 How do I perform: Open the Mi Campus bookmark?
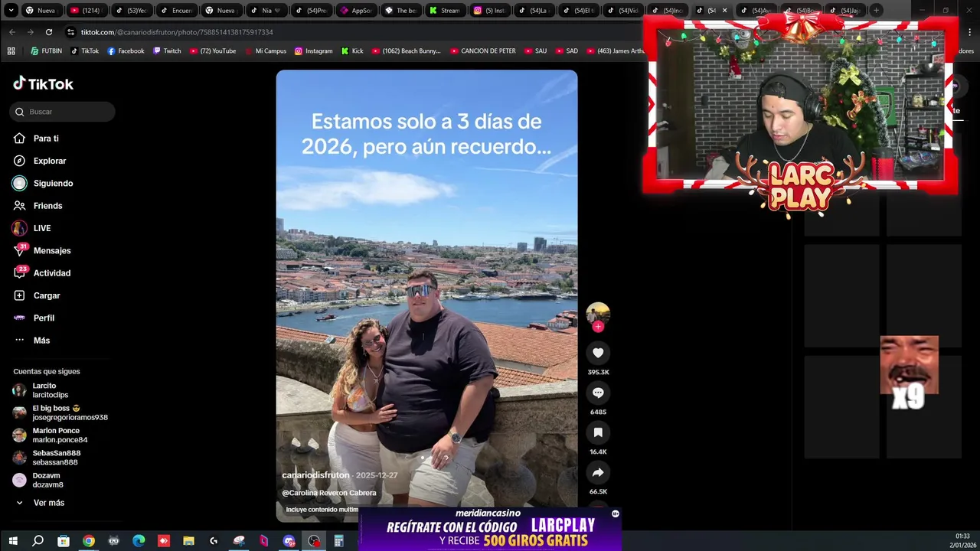coord(266,51)
